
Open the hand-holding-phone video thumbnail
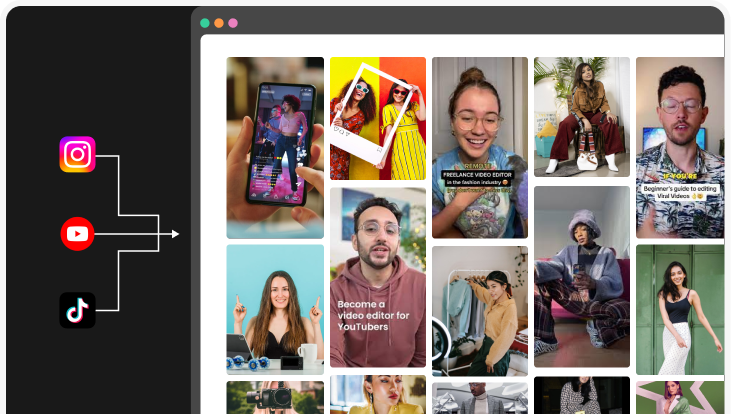click(x=275, y=148)
